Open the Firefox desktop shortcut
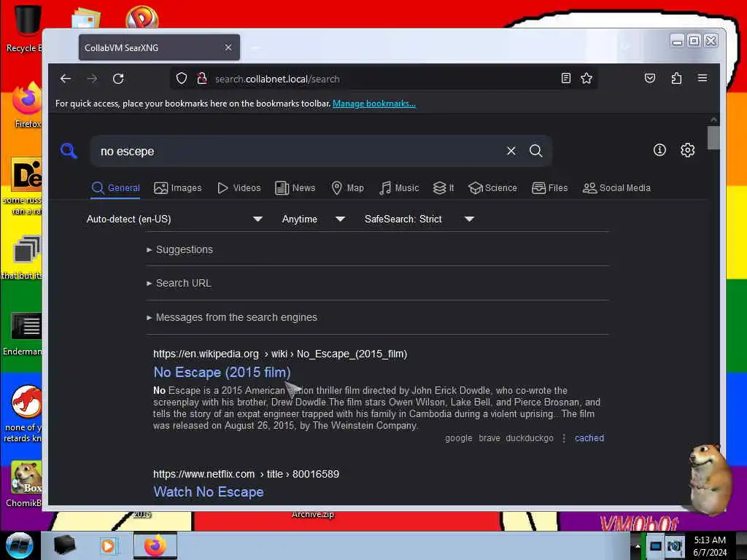 (x=28, y=105)
